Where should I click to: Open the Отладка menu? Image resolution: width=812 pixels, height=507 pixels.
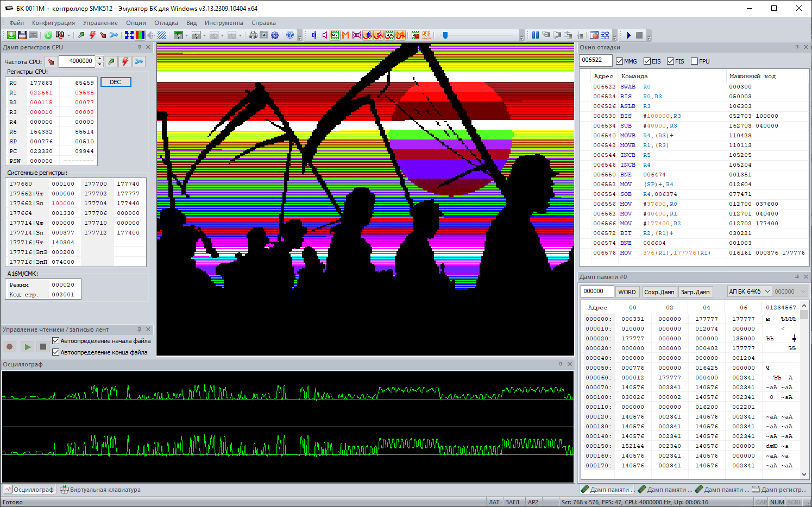pos(166,23)
